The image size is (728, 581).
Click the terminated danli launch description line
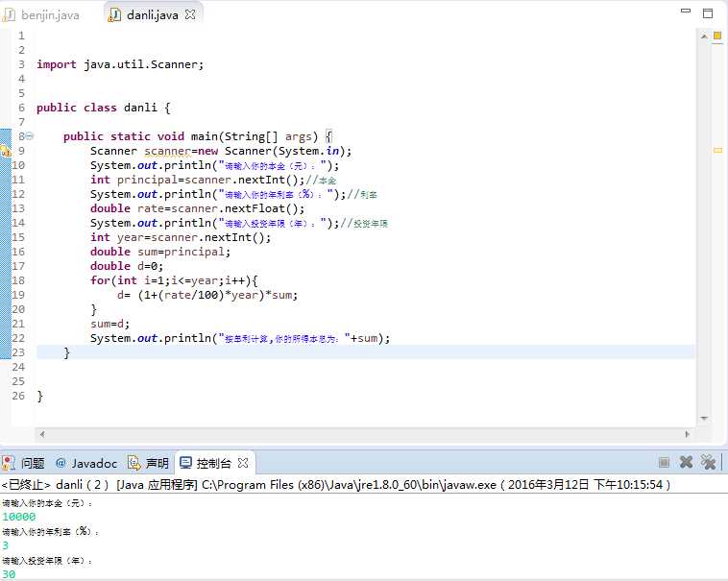(336, 485)
